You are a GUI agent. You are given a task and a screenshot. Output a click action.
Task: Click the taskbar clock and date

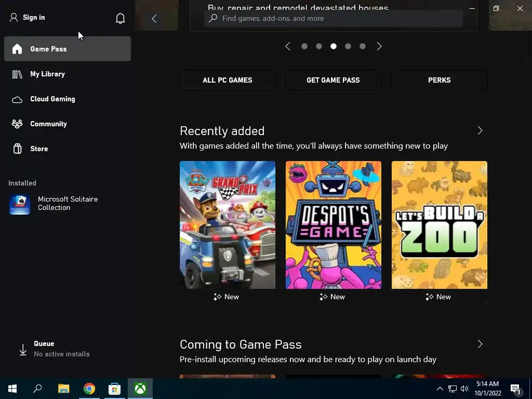487,389
